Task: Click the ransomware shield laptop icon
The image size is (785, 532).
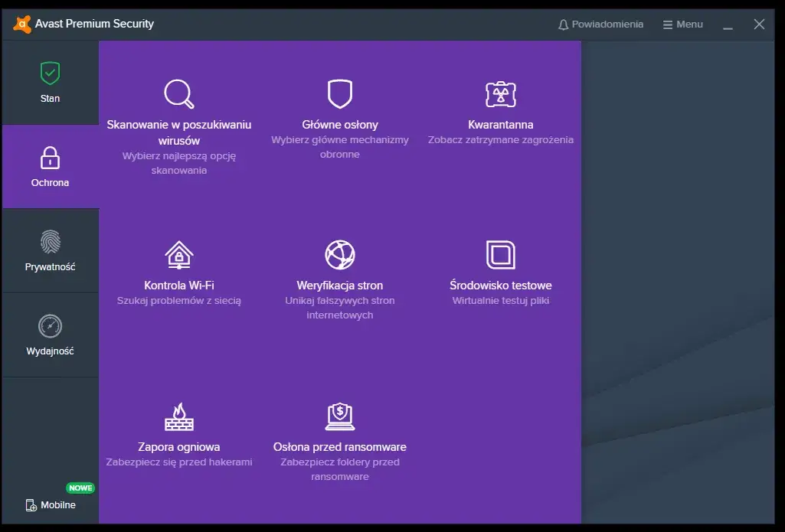Action: tap(340, 416)
